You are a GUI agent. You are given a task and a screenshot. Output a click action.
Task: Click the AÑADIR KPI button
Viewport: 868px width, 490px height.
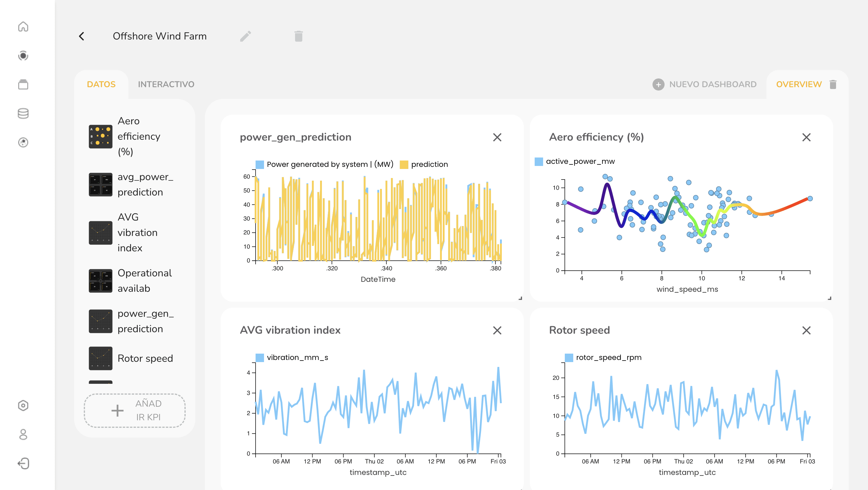[x=135, y=410]
